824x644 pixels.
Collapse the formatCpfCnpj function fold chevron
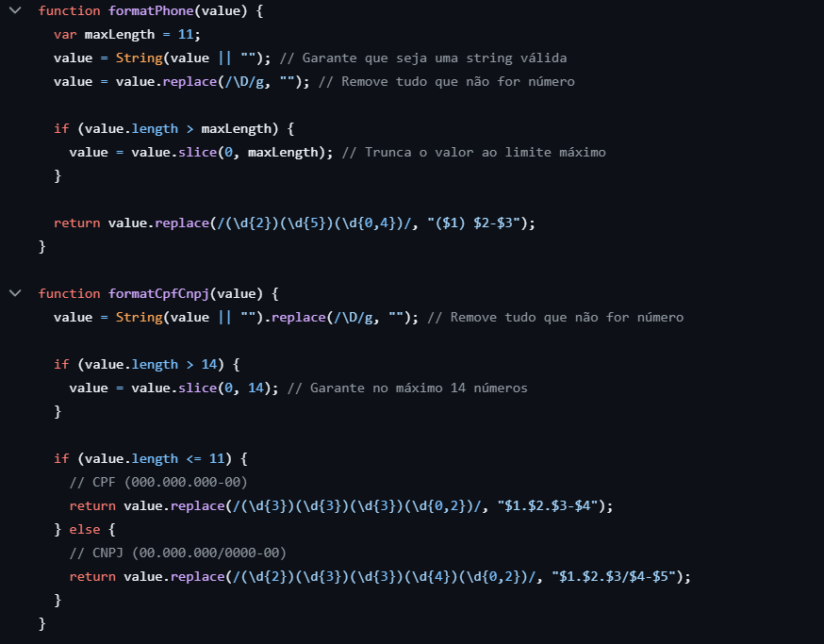pos(14,293)
